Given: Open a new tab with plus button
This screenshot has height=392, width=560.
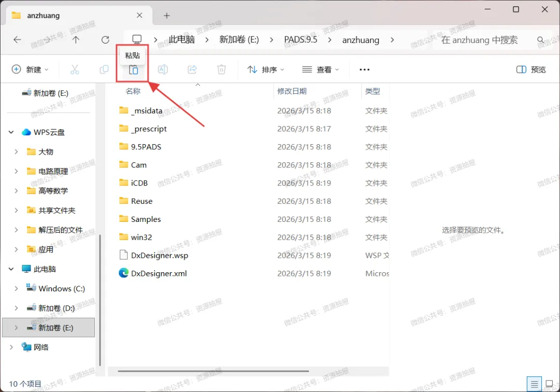Looking at the screenshot, I should pyautogui.click(x=167, y=16).
